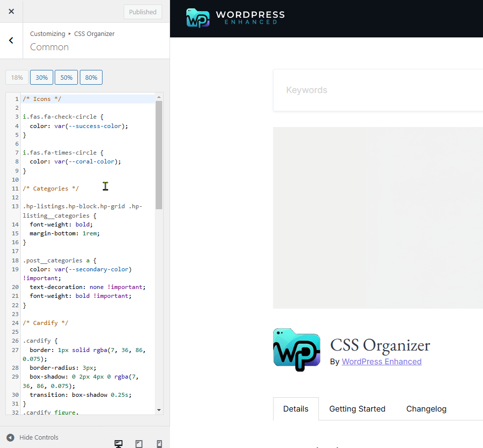This screenshot has height=448, width=483.
Task: Select the 80% editor font size
Action: (91, 77)
